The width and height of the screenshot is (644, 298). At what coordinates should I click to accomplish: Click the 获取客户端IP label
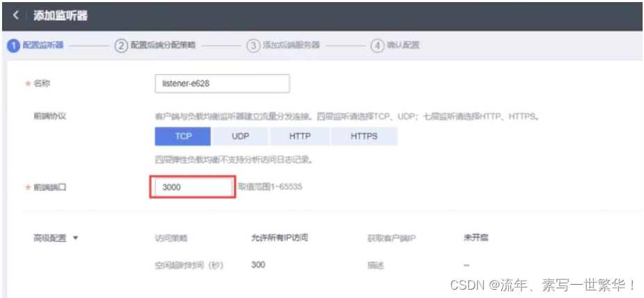(392, 238)
